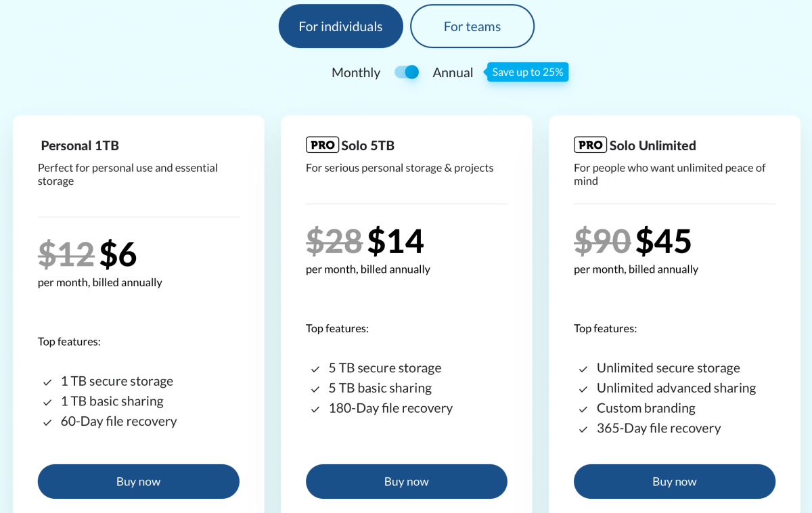The height and width of the screenshot is (513, 812).
Task: Select the Monthly billing label
Action: tap(356, 72)
